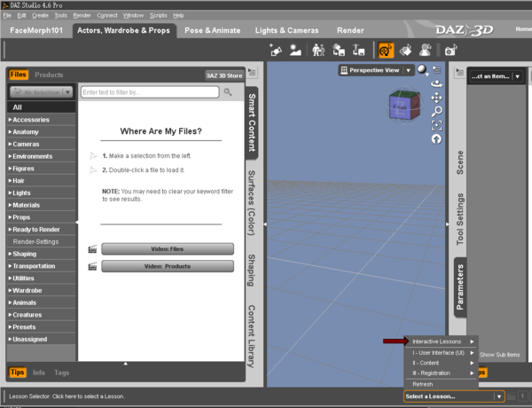Viewport: 532px width, 408px height.
Task: Open the I - User Interface (UI) submenu
Action: pyautogui.click(x=441, y=353)
